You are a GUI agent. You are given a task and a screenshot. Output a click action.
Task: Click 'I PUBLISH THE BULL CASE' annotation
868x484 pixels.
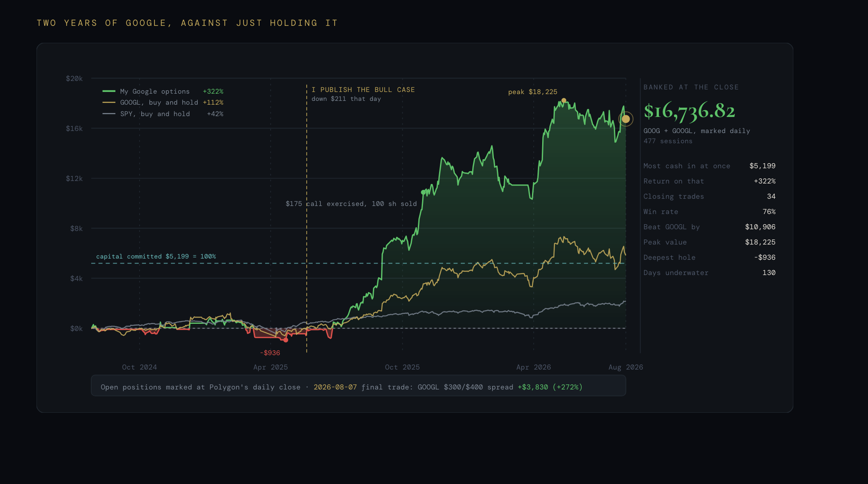coord(363,89)
